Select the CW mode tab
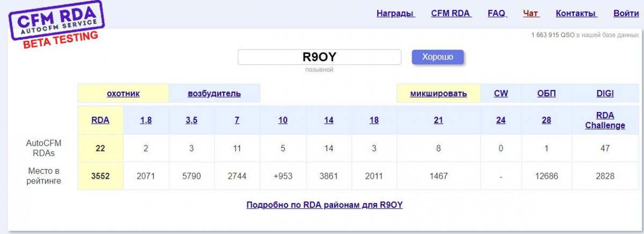Viewport: 644px width, 234px height. (x=501, y=93)
